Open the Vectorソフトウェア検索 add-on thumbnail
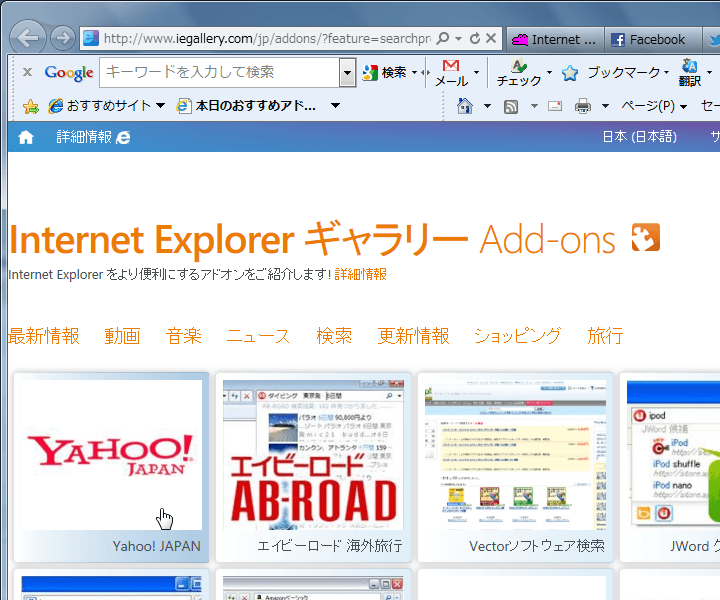Viewport: 720px width, 600px height. [x=515, y=467]
